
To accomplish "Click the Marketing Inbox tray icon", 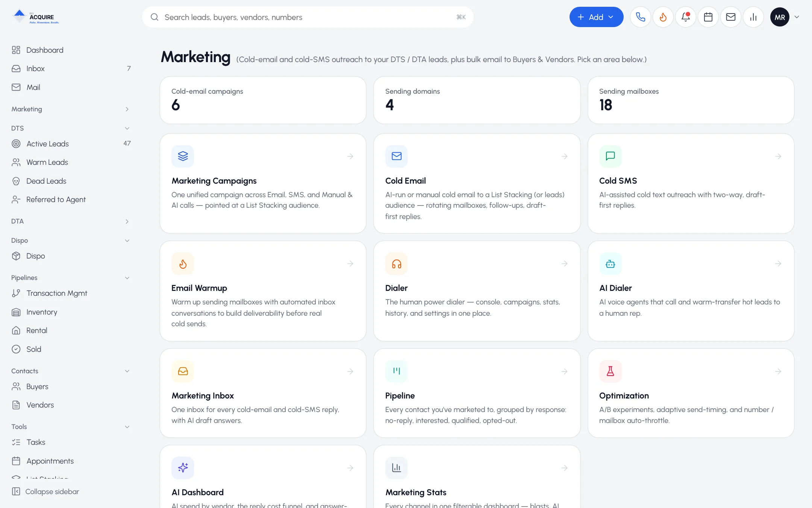I will pos(183,371).
